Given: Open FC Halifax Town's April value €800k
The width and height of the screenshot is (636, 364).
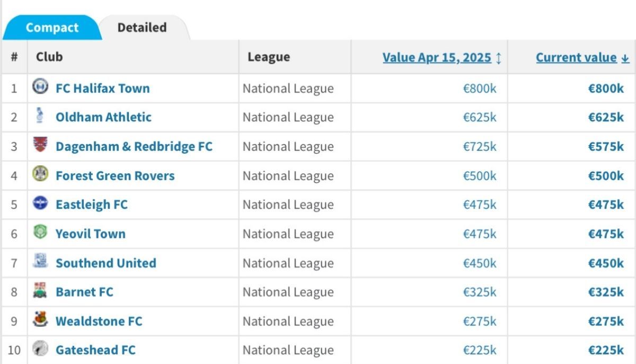Looking at the screenshot, I should (x=480, y=88).
